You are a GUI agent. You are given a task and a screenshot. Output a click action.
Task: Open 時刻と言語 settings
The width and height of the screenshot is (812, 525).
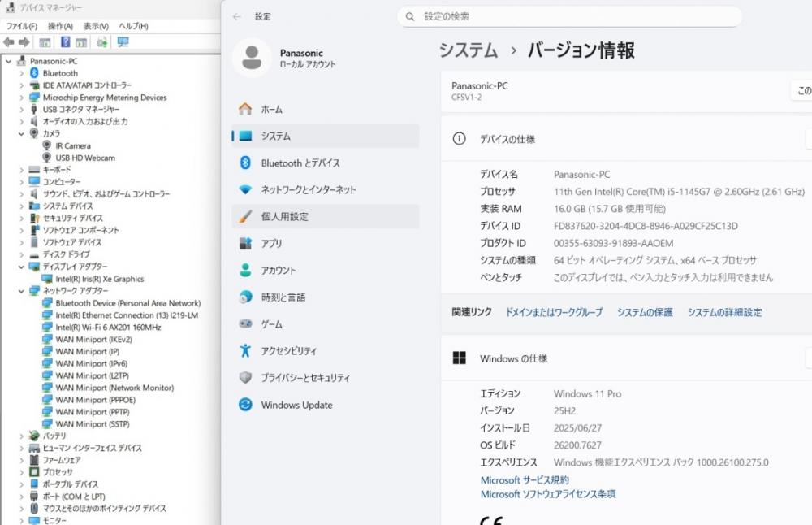[326, 297]
